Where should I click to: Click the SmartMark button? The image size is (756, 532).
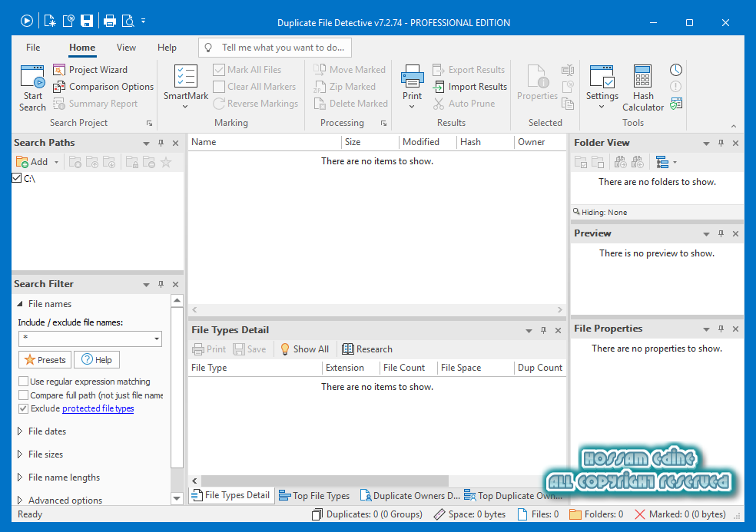(x=186, y=87)
